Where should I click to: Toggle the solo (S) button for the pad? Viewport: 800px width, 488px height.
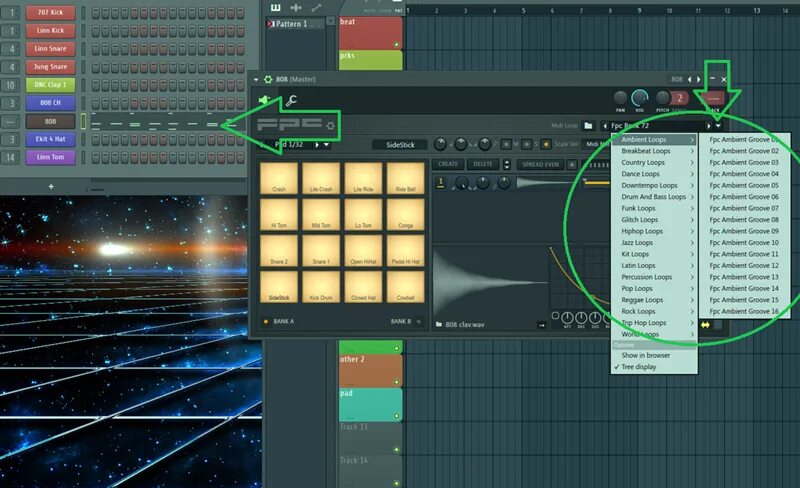(x=527, y=144)
